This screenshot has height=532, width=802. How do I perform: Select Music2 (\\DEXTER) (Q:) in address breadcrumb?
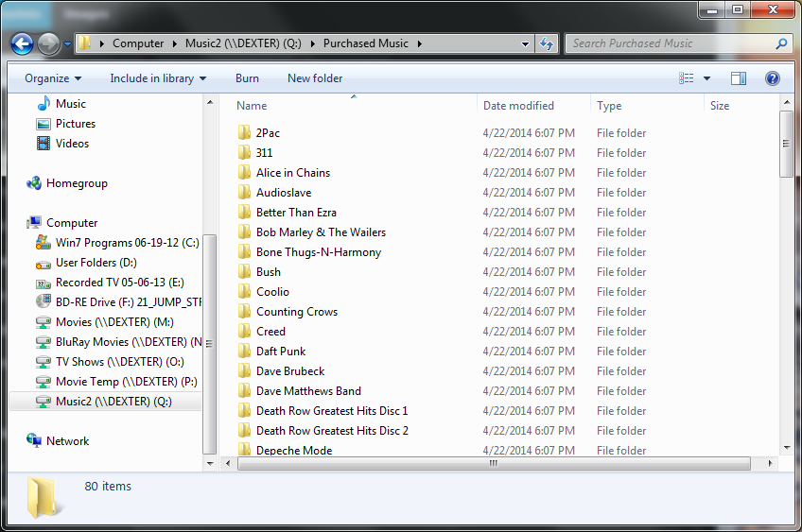(243, 43)
